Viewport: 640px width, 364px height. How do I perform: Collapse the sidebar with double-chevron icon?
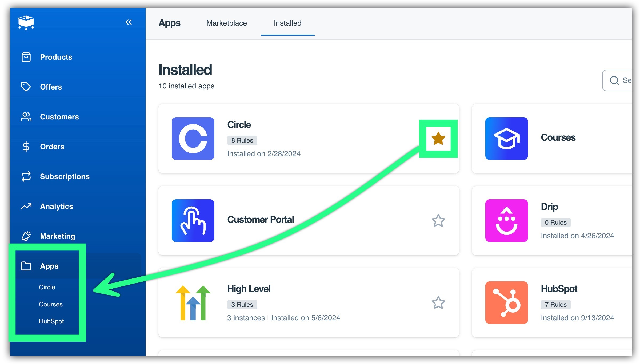129,22
